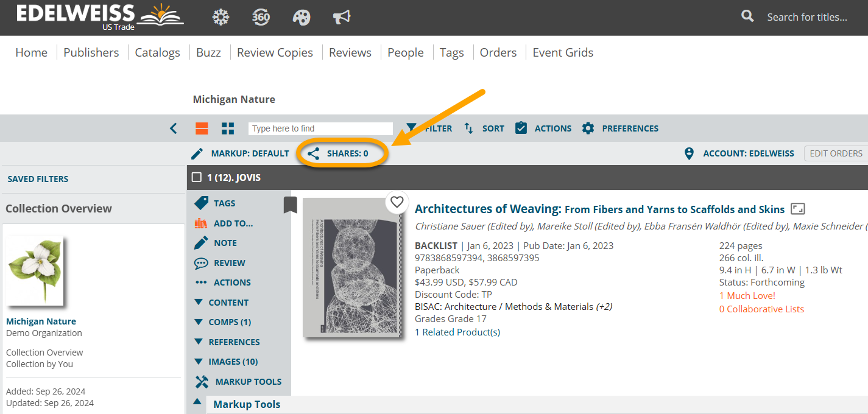Click the 1 Much Love! link
Viewport: 868px width, 414px height.
(747, 296)
